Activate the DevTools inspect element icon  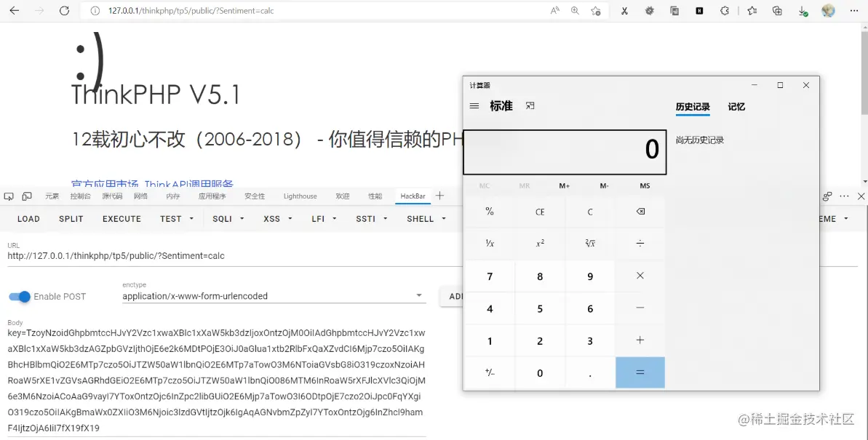point(9,196)
